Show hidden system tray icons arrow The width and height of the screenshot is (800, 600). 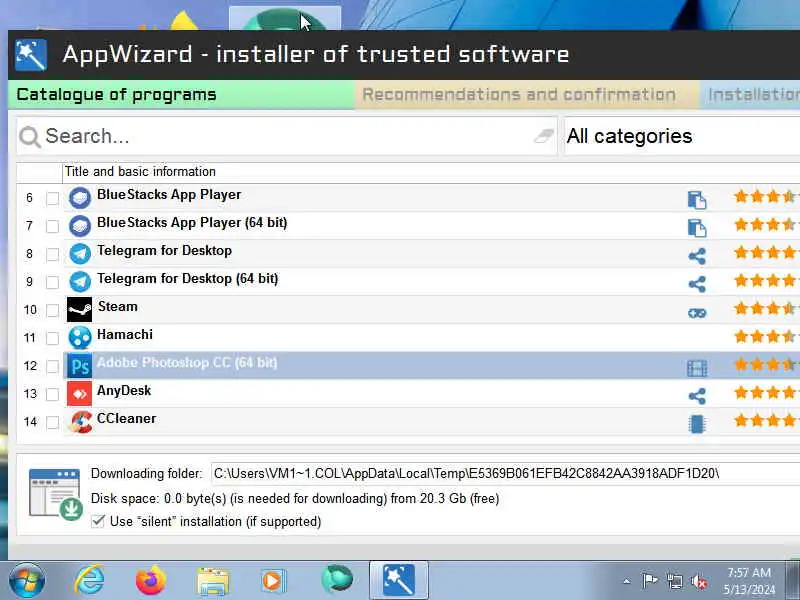[x=627, y=581]
